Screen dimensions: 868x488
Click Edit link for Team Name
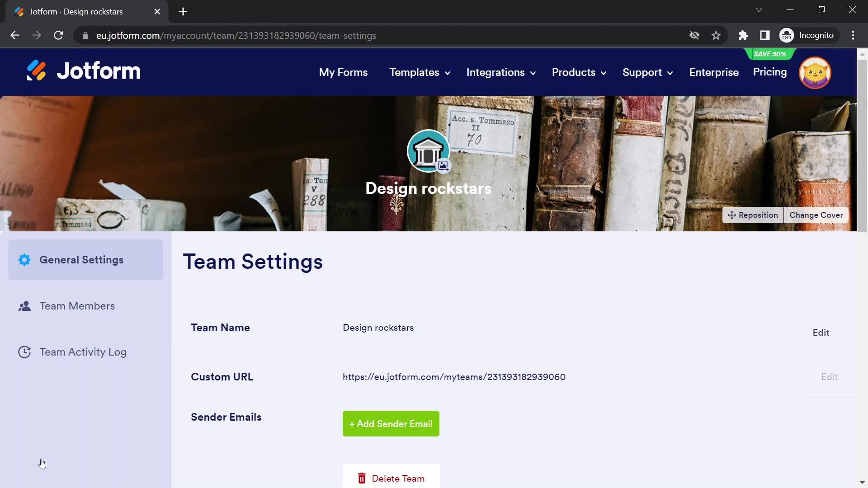[x=821, y=332]
